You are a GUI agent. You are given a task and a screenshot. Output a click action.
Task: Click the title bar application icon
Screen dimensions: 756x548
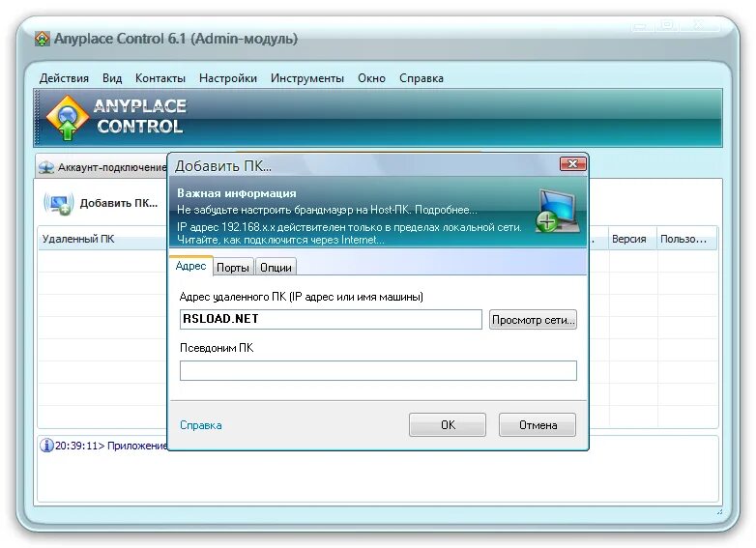(43, 39)
